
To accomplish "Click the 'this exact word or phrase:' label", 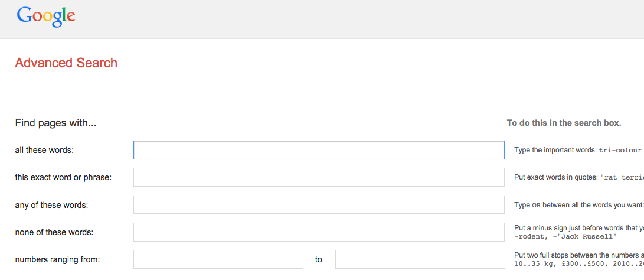I will (x=63, y=178).
